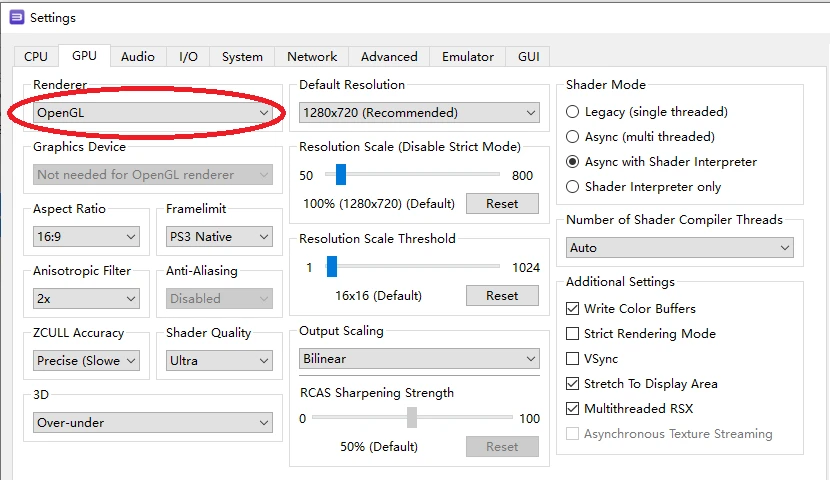Viewport: 830px width, 480px height.
Task: Switch to the CPU tab
Action: [36, 57]
